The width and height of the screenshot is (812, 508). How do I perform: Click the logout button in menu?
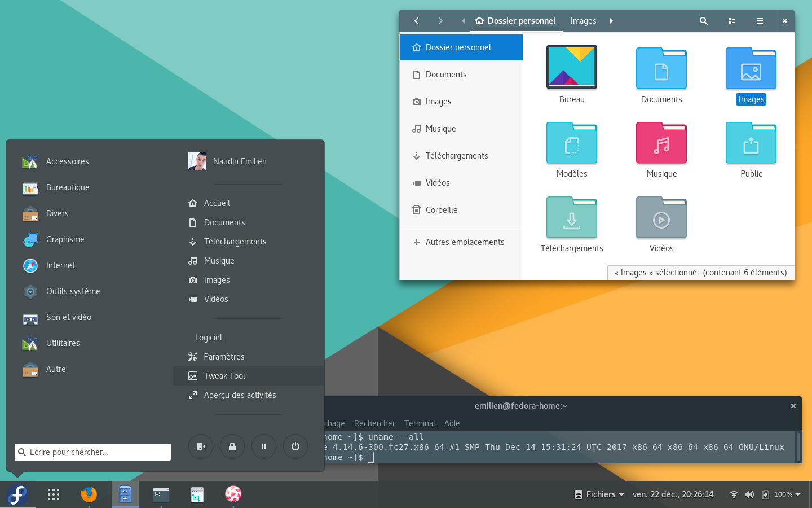tap(200, 446)
